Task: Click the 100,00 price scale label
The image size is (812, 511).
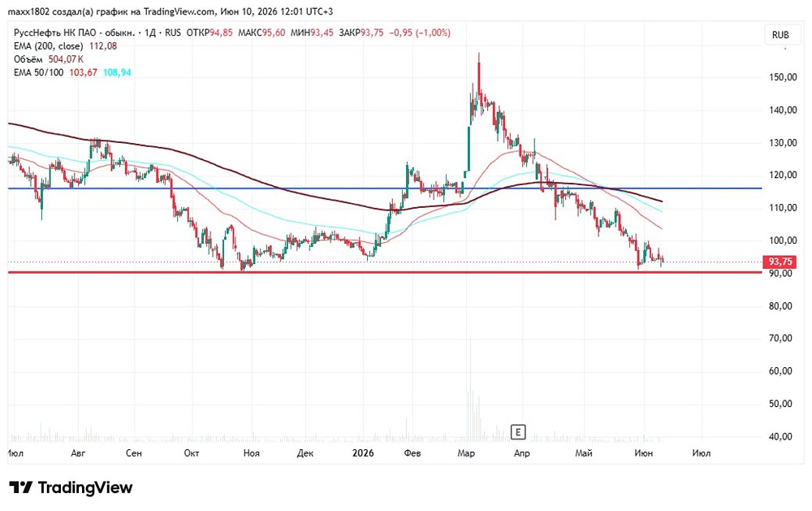Action: click(783, 240)
